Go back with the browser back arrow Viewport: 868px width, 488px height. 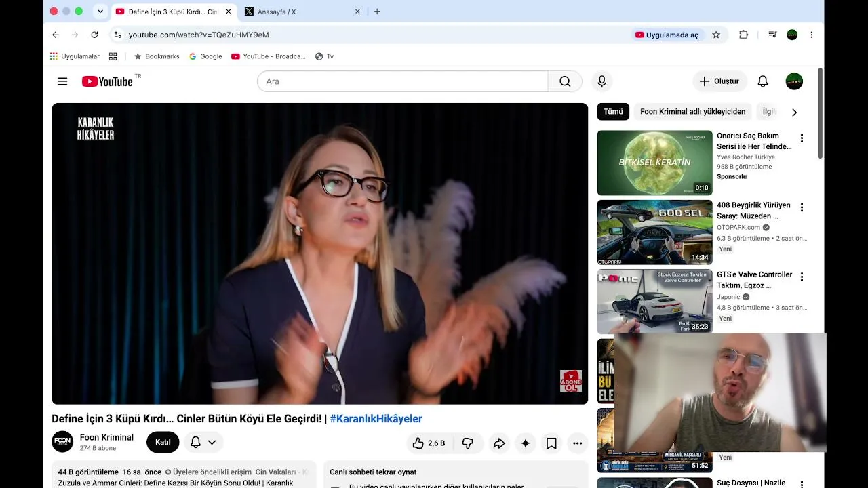pos(56,35)
